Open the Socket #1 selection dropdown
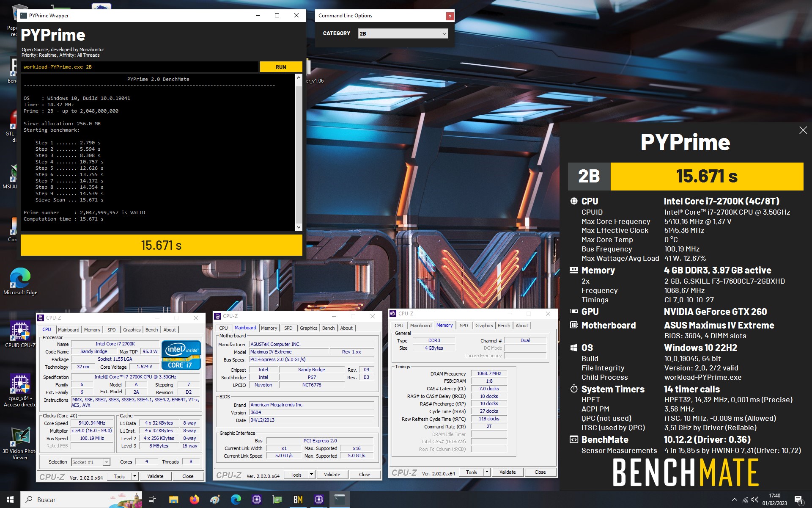 (91, 462)
